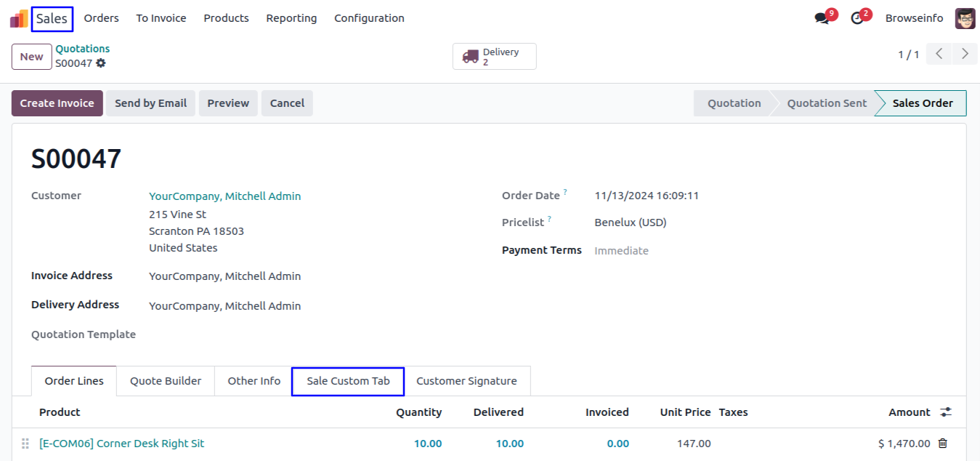
Task: Switch to the Sale Custom Tab
Action: 348,381
